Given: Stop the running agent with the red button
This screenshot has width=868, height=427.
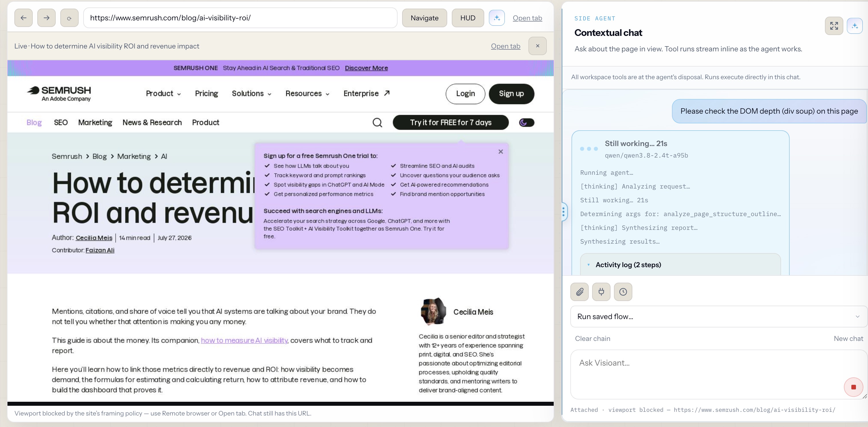Looking at the screenshot, I should coord(854,387).
